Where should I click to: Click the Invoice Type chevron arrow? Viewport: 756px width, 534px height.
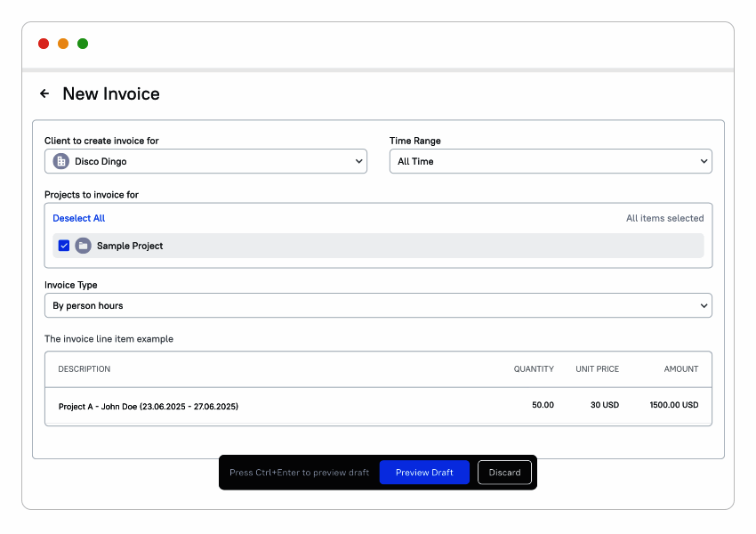[x=704, y=305]
